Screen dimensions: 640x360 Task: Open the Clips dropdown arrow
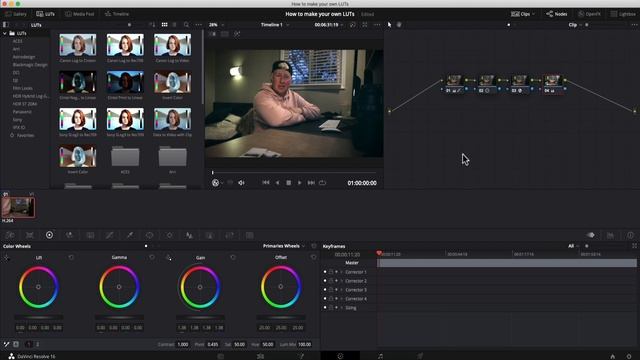pos(533,14)
